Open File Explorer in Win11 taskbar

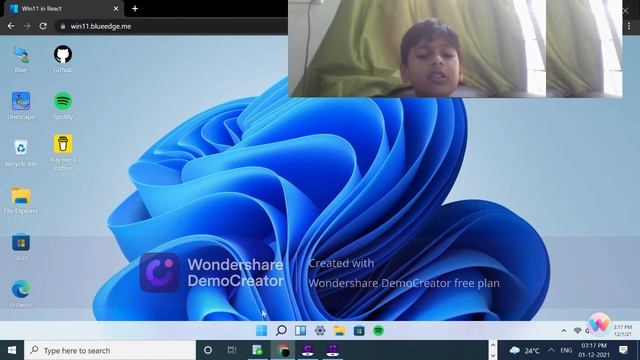[x=340, y=330]
